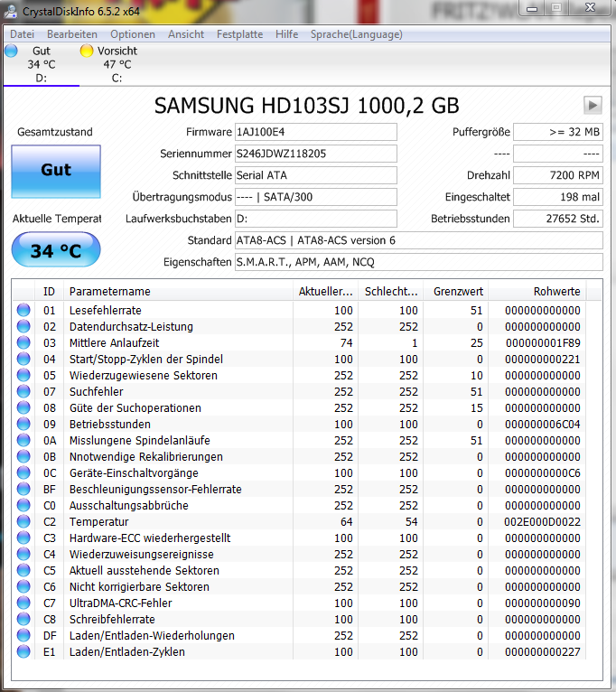Click status icon of Datendurchsatz-Leistung row
Viewport: 616px width, 692px height.
click(23, 327)
